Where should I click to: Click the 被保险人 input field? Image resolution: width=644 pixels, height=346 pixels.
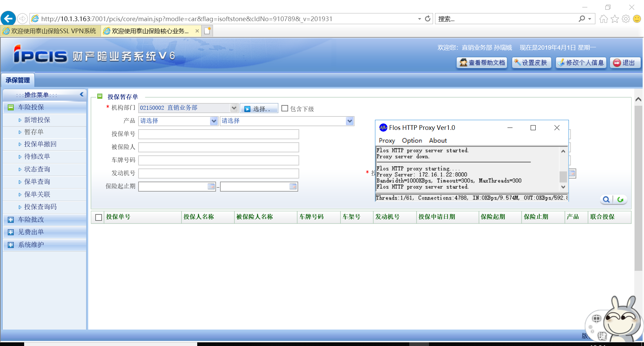point(218,147)
